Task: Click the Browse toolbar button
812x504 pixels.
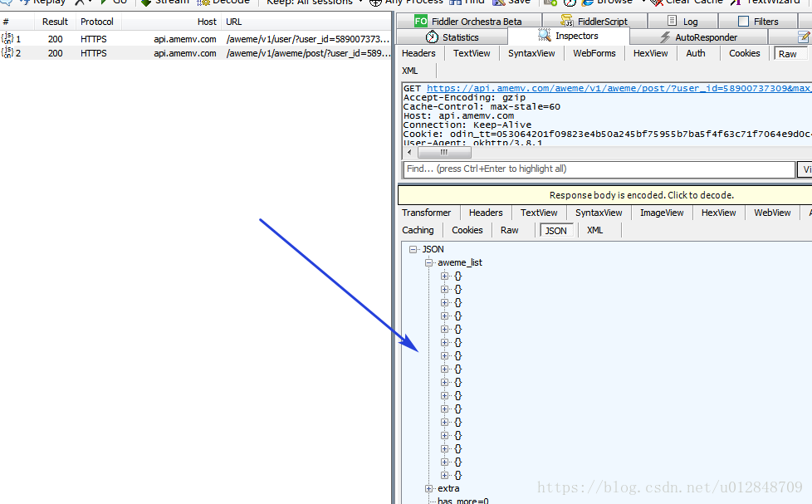Action: [x=608, y=2]
